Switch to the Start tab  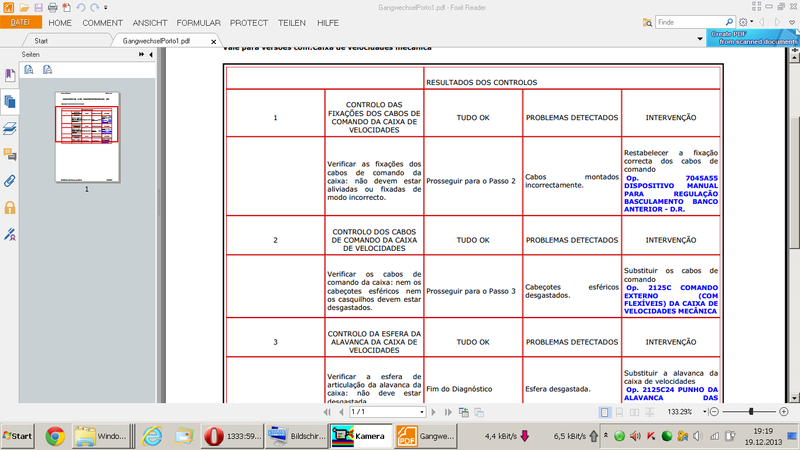click(x=41, y=41)
